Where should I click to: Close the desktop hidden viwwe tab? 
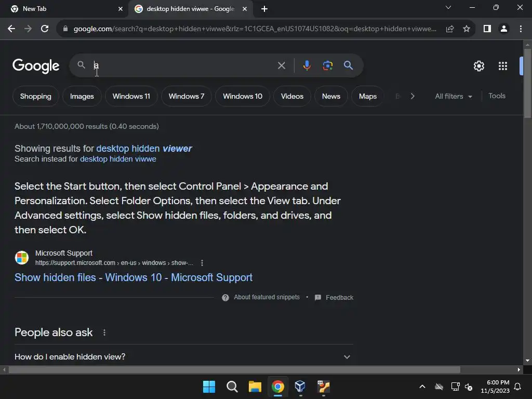pos(245,9)
